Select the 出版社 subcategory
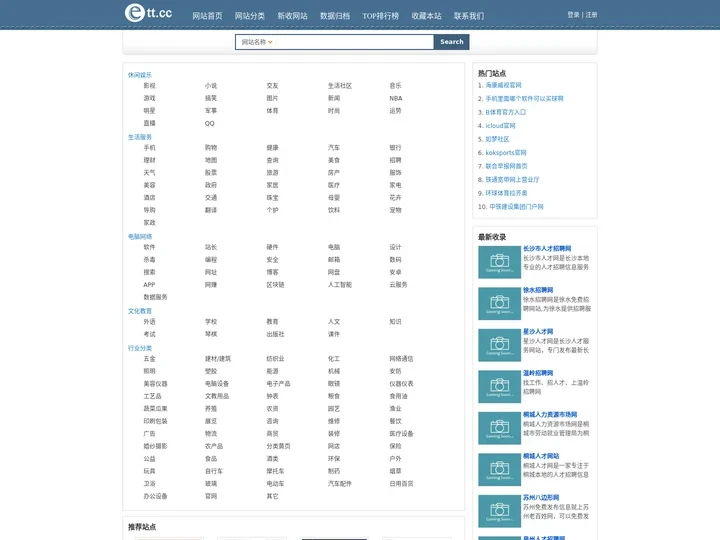Image resolution: width=720 pixels, height=540 pixels. coord(275,334)
